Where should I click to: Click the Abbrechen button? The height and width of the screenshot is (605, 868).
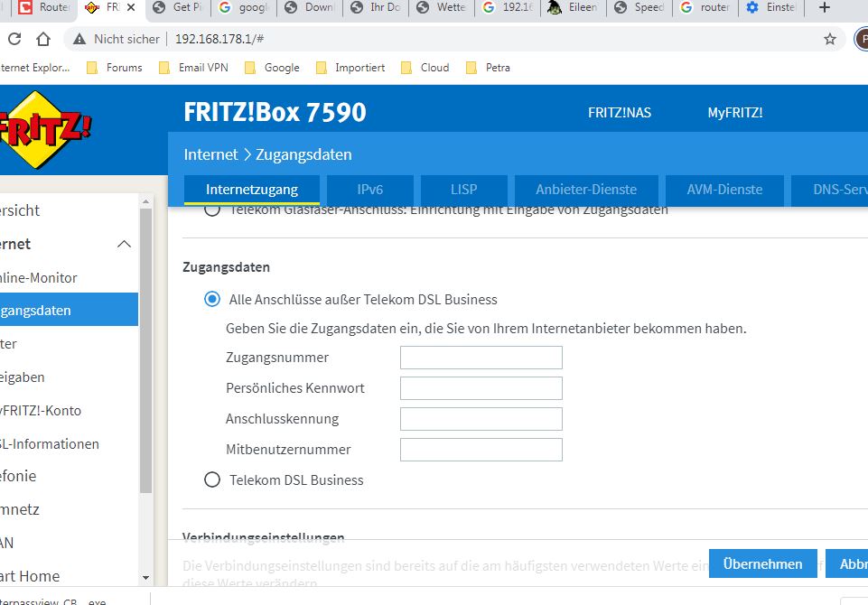pyautogui.click(x=846, y=563)
